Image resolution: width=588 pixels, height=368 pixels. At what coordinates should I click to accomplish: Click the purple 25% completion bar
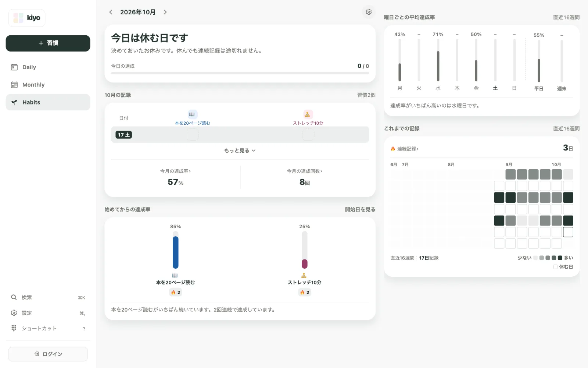pyautogui.click(x=305, y=264)
